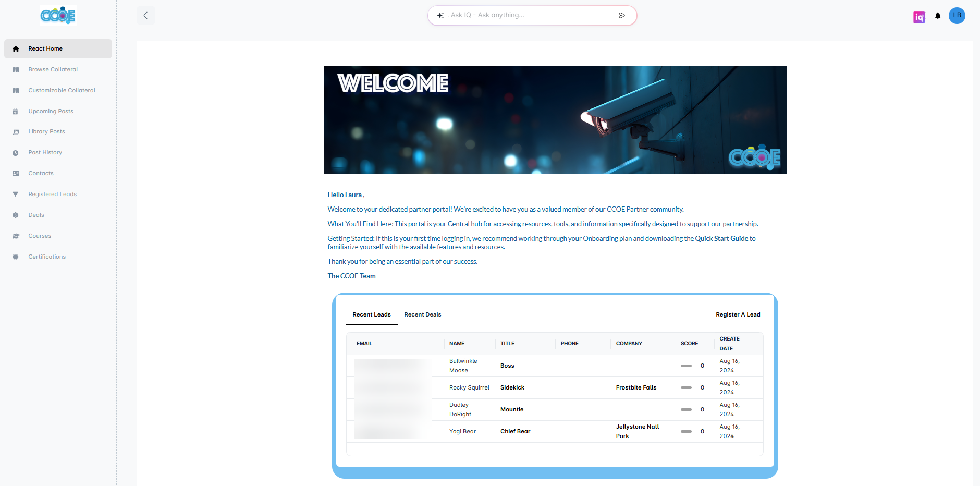980x486 pixels.
Task: Select the Recent Leads tab
Action: click(372, 314)
